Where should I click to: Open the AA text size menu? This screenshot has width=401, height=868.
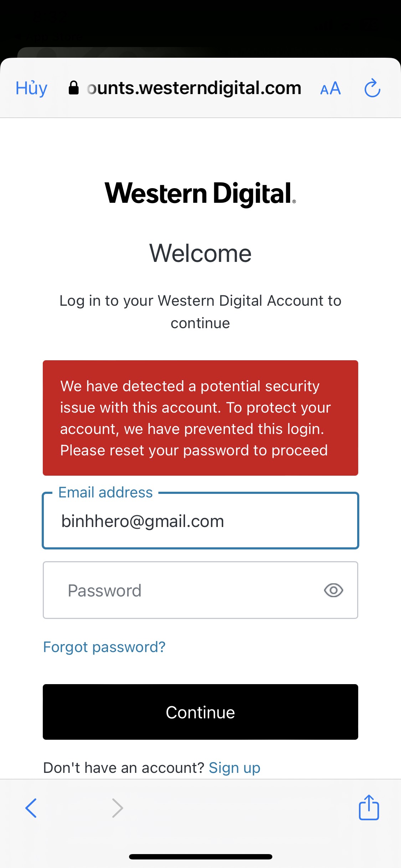tap(330, 88)
